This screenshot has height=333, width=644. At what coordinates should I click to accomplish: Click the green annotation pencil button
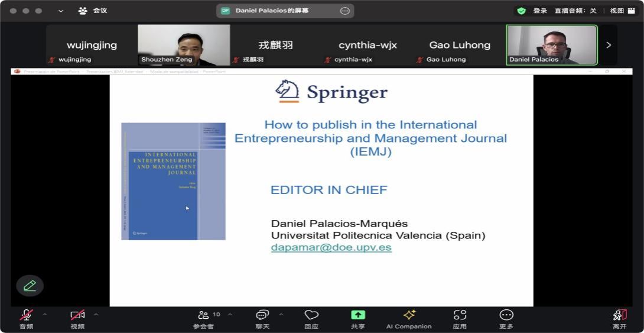click(x=30, y=286)
